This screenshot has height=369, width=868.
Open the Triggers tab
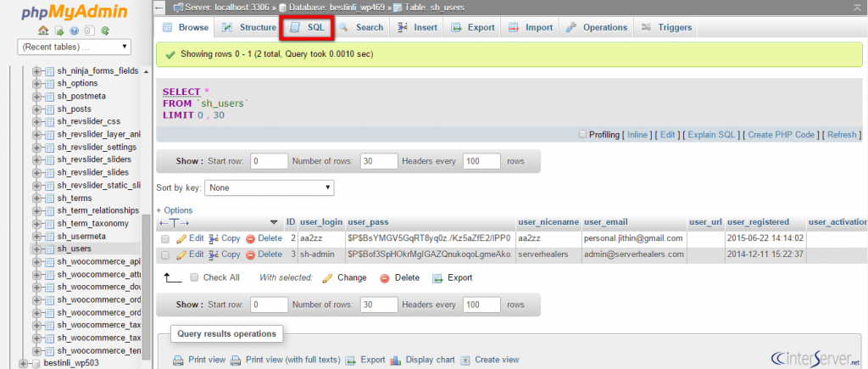pos(666,28)
